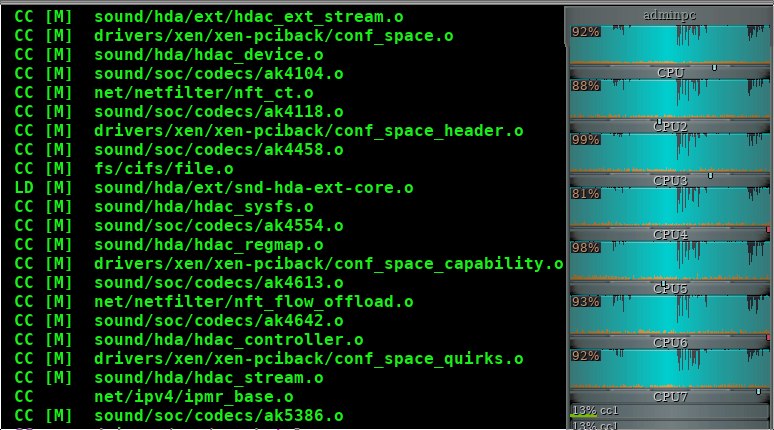Click the LD snd-hda-ext-core.o line
The image size is (774, 430).
point(214,188)
